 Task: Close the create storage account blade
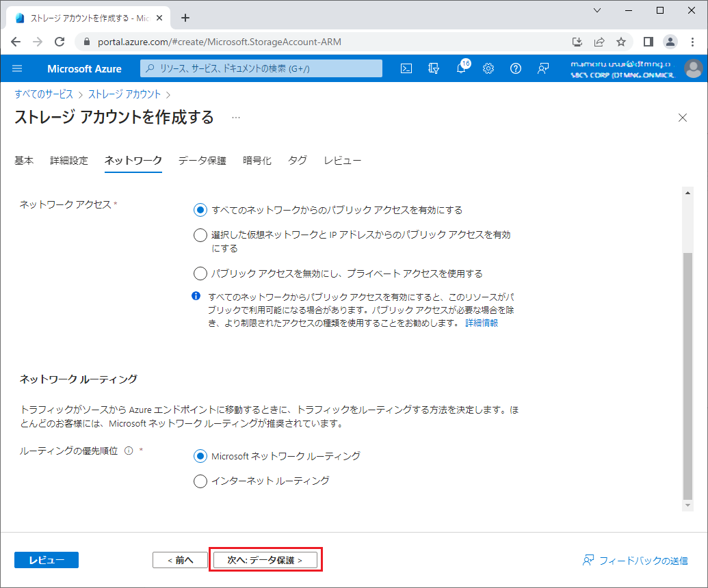pyautogui.click(x=682, y=118)
